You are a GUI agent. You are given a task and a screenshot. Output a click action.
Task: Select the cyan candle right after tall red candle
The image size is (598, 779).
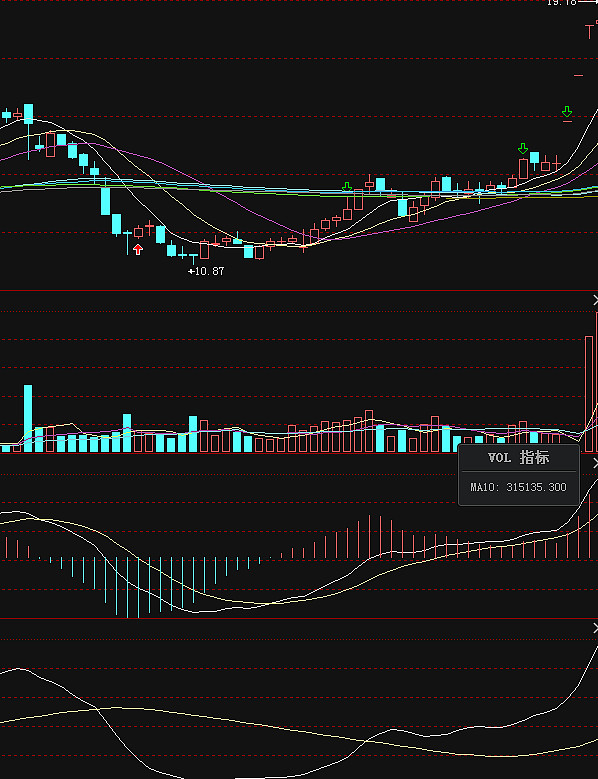tap(534, 158)
